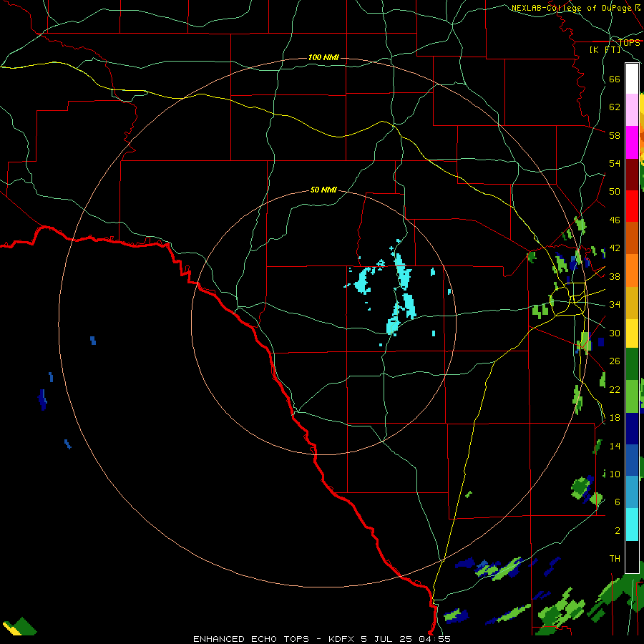
Task: Click the "[K FT]" units label
Action: click(x=605, y=49)
